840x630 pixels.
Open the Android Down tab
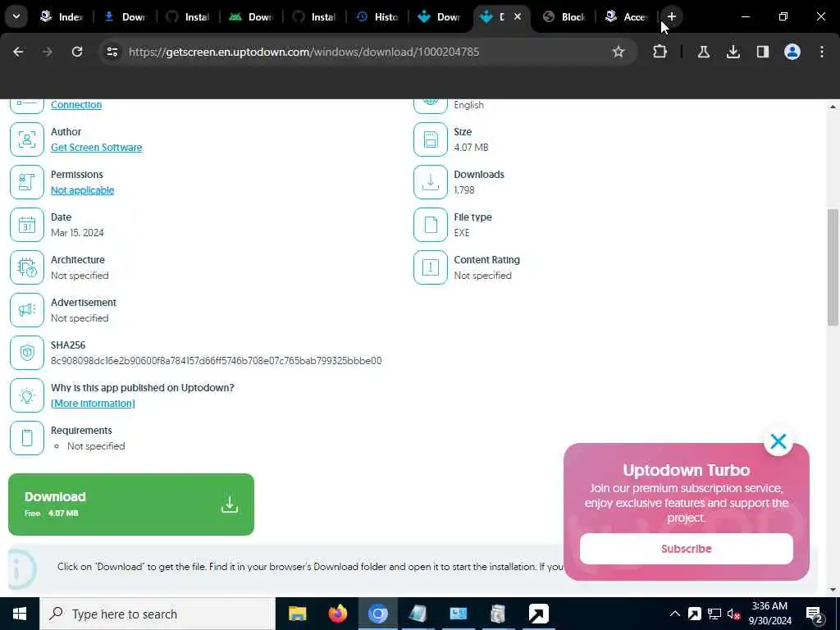[x=251, y=16]
